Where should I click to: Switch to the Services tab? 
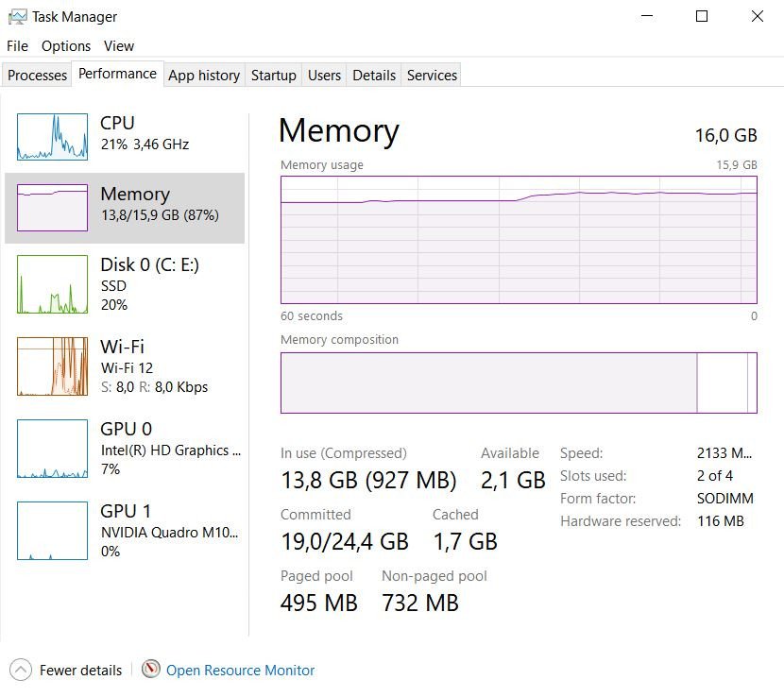pyautogui.click(x=432, y=75)
